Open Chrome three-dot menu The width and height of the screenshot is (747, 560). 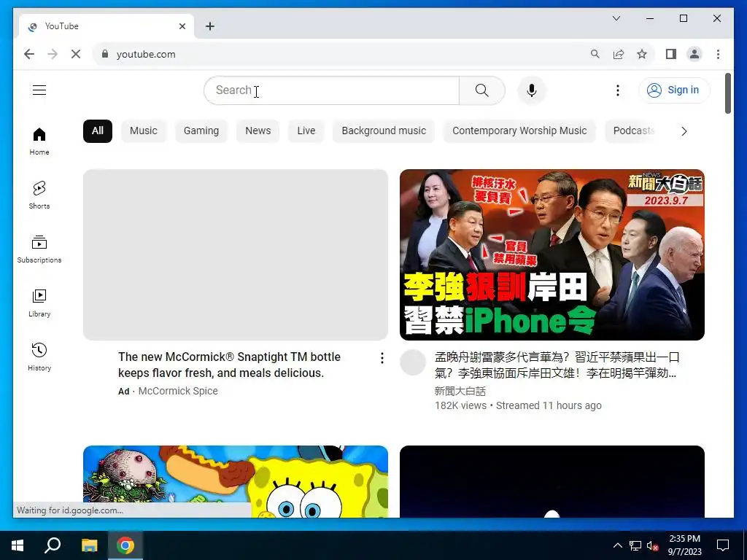coord(718,54)
